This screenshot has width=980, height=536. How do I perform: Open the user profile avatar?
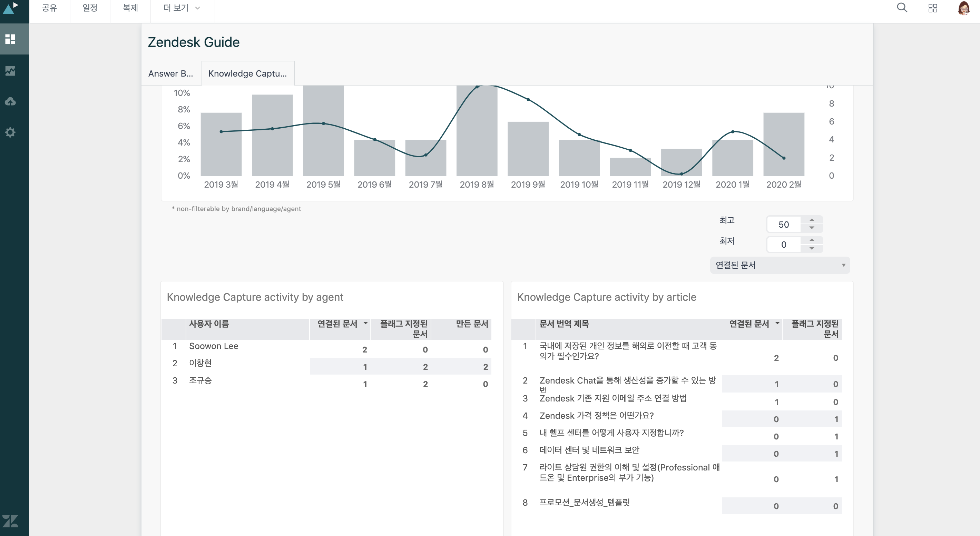(964, 8)
